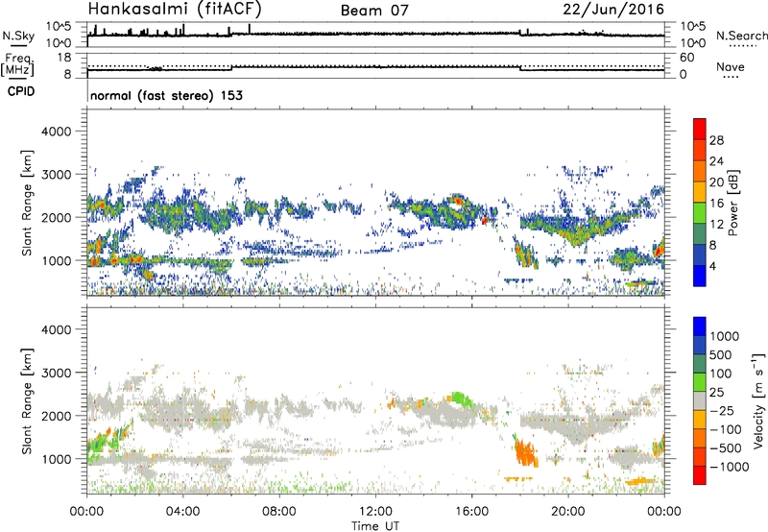
Task: Click the 04:00 time axis tick label
Action: click(183, 512)
